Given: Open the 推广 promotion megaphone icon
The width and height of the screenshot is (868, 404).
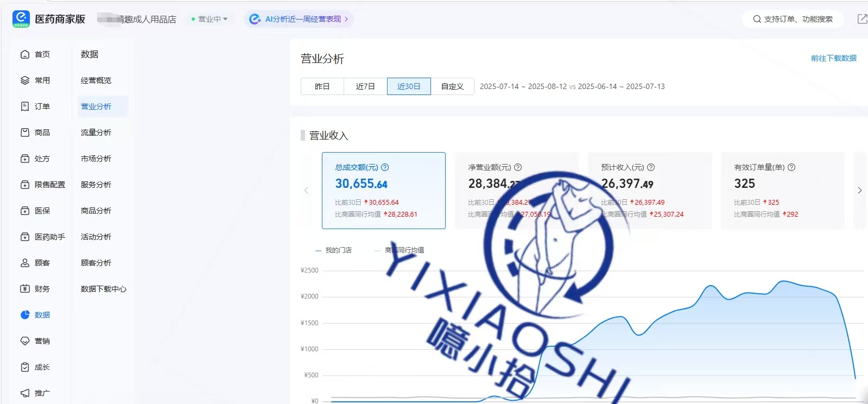Looking at the screenshot, I should [x=25, y=393].
